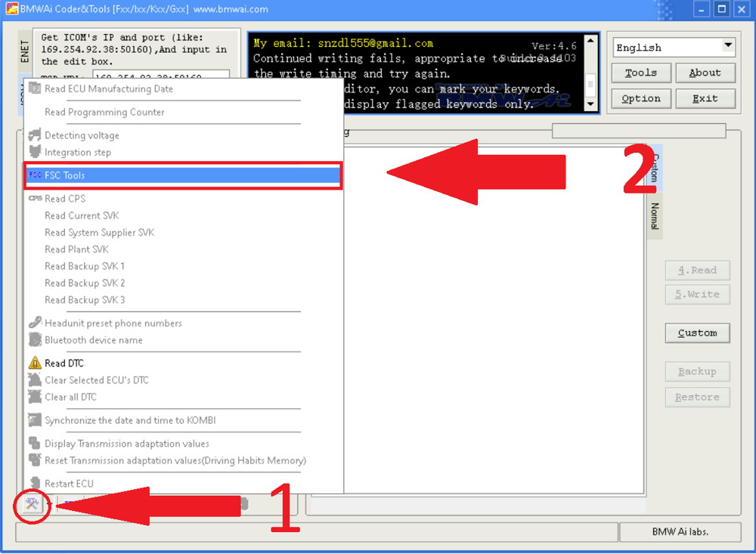Click the CPS icon beside Read CPS
Screen dimensions: 756x554
click(36, 198)
